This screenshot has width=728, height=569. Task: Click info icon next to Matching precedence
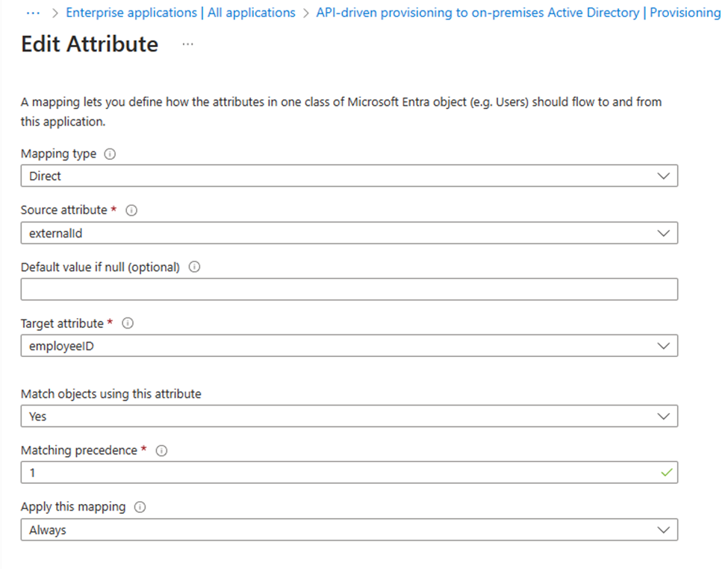click(162, 451)
